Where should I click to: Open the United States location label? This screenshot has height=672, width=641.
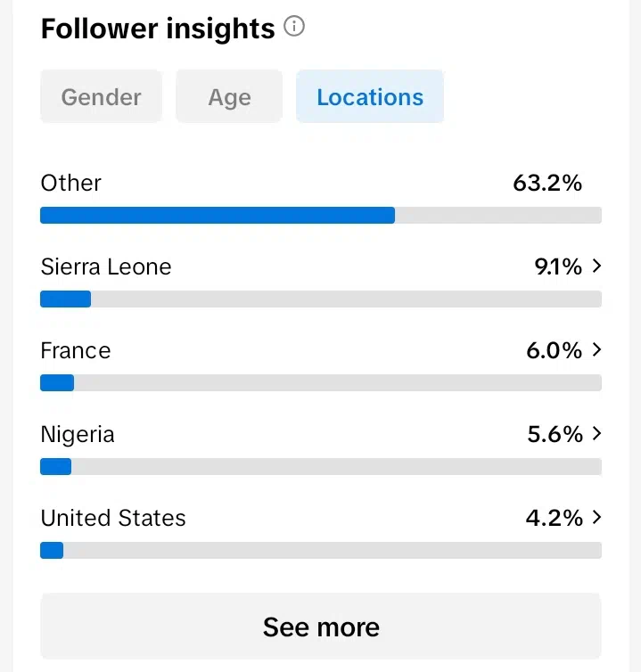click(x=113, y=518)
